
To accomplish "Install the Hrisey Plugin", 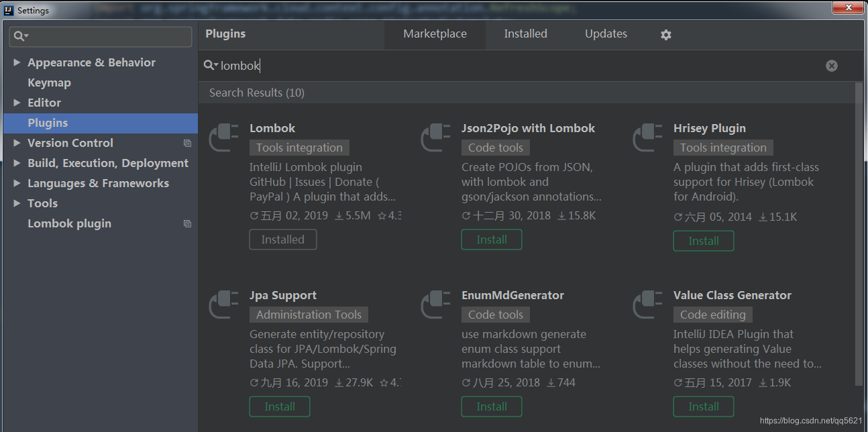I will tap(704, 241).
